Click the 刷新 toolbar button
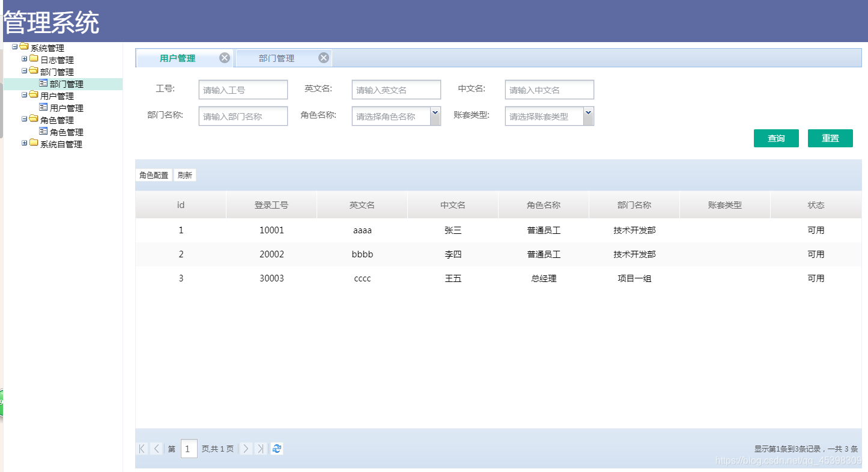This screenshot has width=868, height=472. (x=185, y=176)
